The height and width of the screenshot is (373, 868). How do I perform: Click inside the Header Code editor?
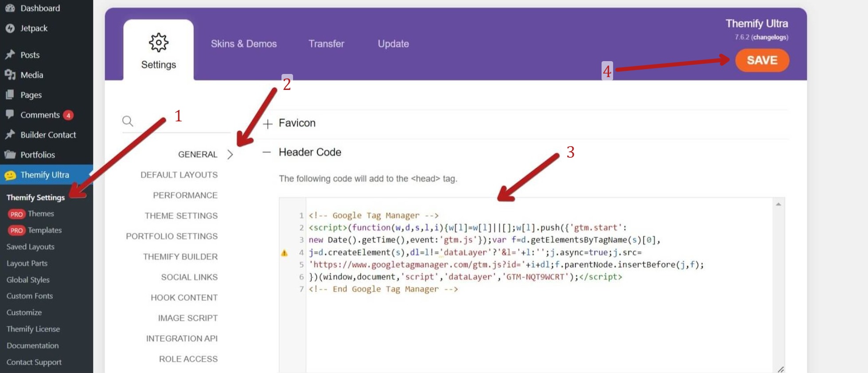pyautogui.click(x=532, y=328)
